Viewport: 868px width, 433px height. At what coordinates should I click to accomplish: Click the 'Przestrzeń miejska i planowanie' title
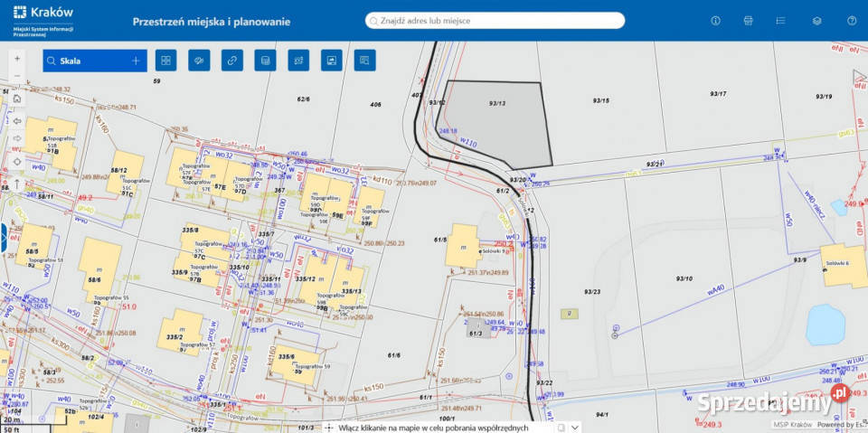coord(212,23)
